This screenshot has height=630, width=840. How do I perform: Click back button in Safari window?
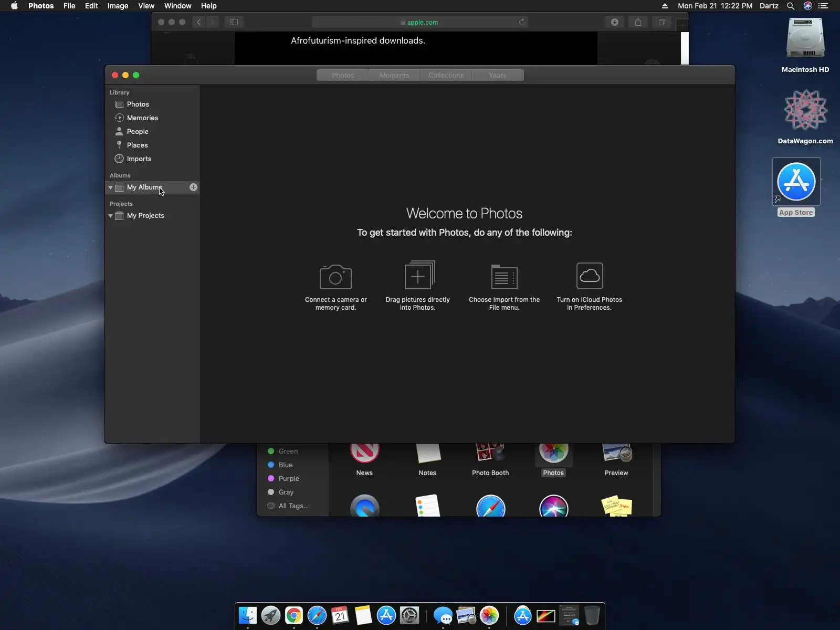198,22
